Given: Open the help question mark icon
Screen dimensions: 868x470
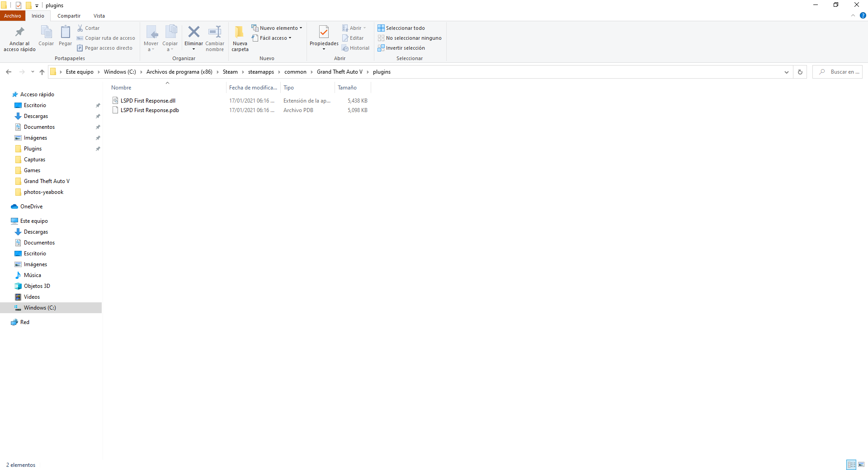Looking at the screenshot, I should tap(863, 15).
